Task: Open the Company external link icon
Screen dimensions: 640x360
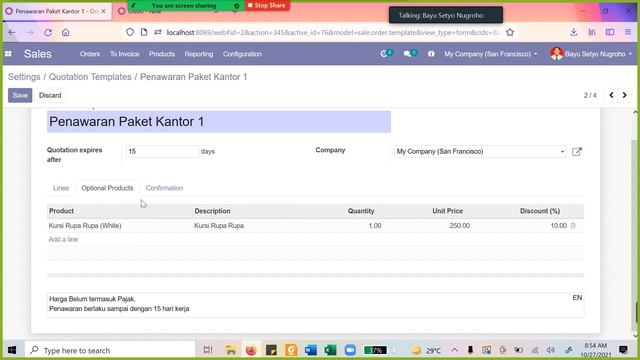Action: (x=577, y=151)
